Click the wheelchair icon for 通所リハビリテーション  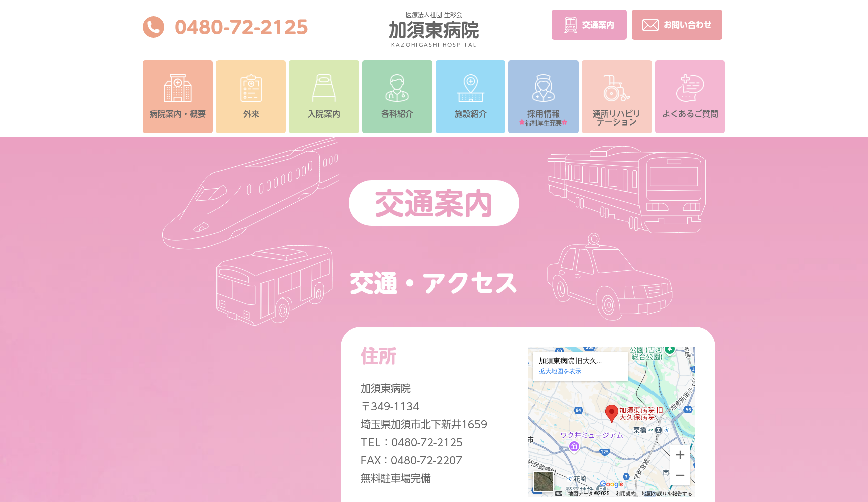(616, 88)
